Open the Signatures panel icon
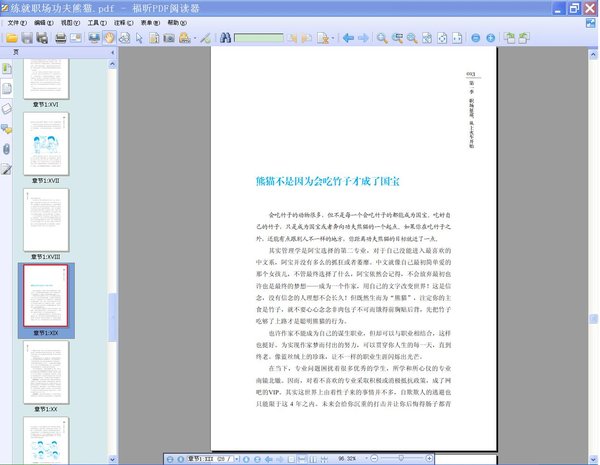The height and width of the screenshot is (465, 600). point(7,169)
